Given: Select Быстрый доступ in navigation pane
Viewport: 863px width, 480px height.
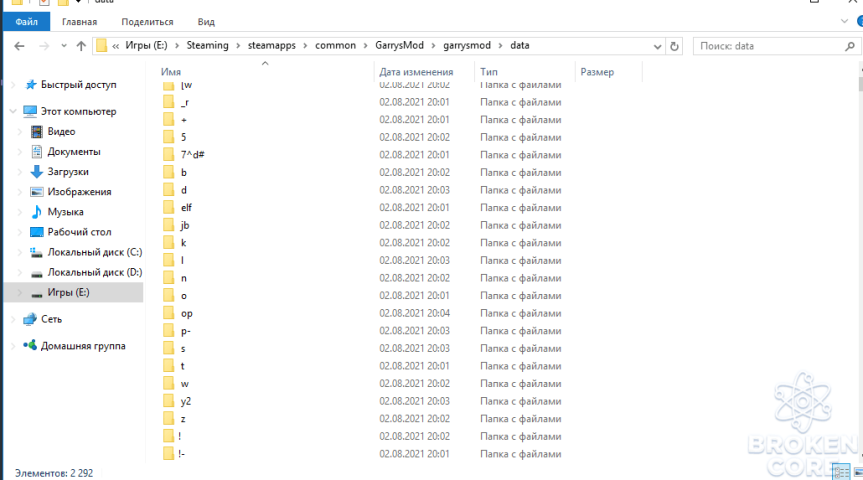Looking at the screenshot, I should (x=78, y=85).
